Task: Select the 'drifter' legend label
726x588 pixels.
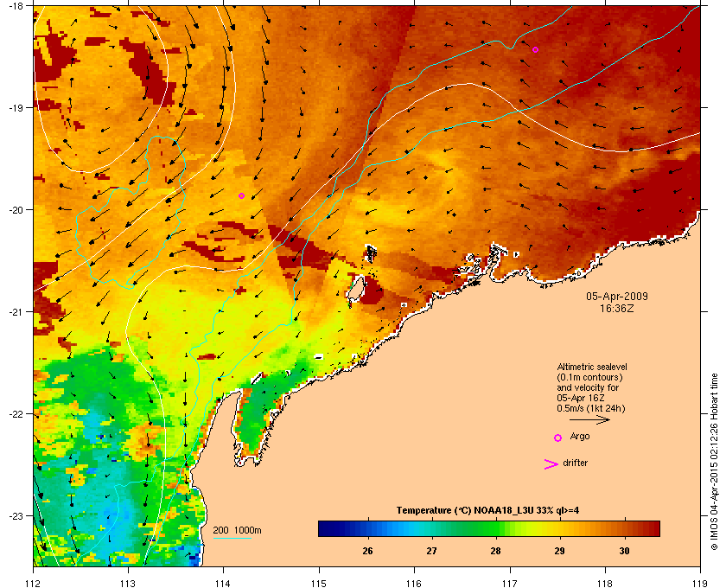Action: (x=575, y=463)
